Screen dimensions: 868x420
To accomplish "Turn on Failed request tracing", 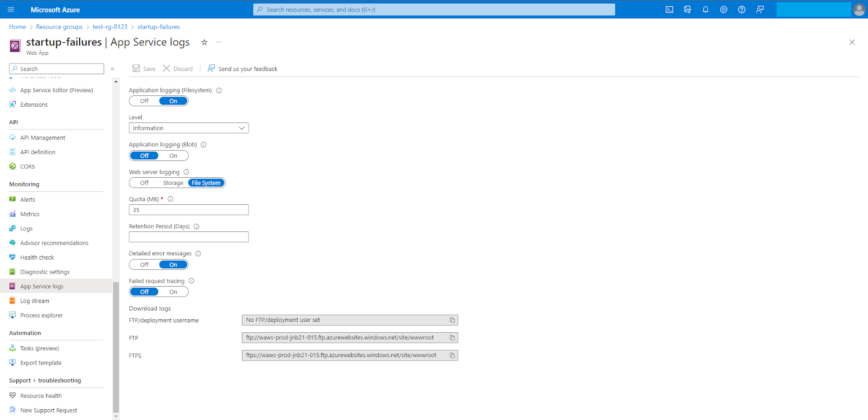I will (x=173, y=292).
